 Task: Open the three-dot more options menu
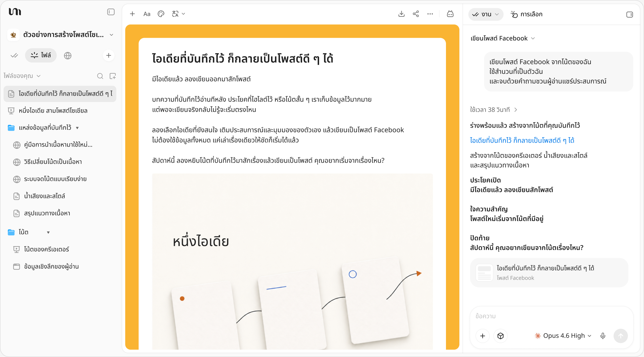430,14
